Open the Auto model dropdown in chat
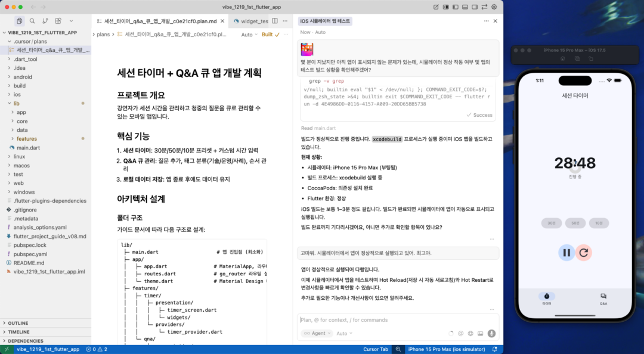 point(343,333)
